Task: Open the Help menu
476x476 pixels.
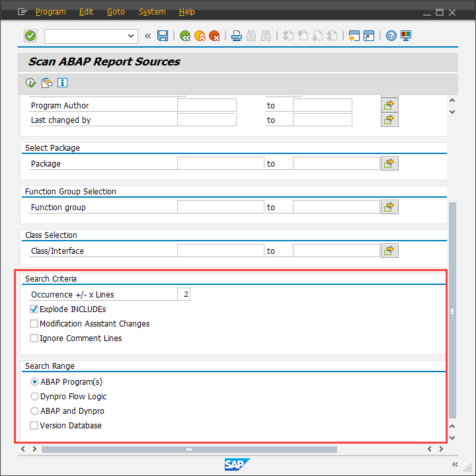Action: (186, 12)
